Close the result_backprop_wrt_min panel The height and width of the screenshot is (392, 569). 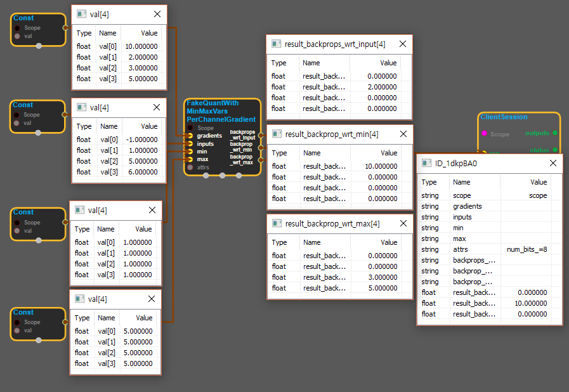point(402,134)
